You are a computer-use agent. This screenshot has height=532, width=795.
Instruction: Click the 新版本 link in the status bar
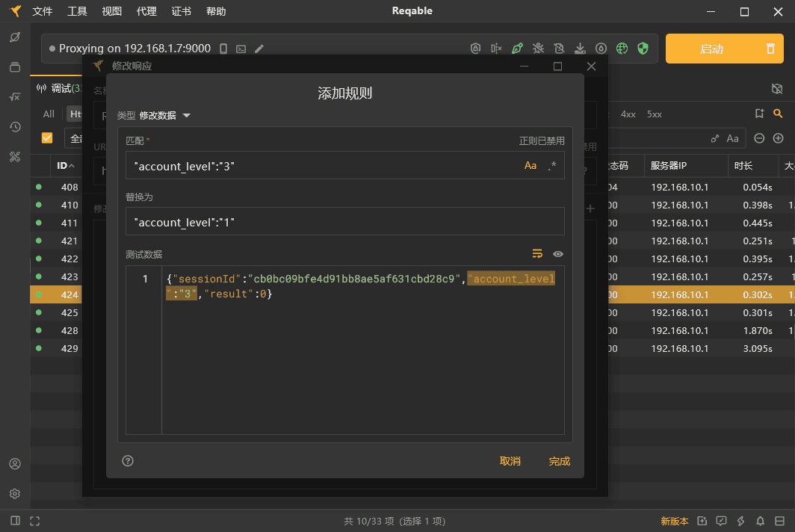click(675, 521)
